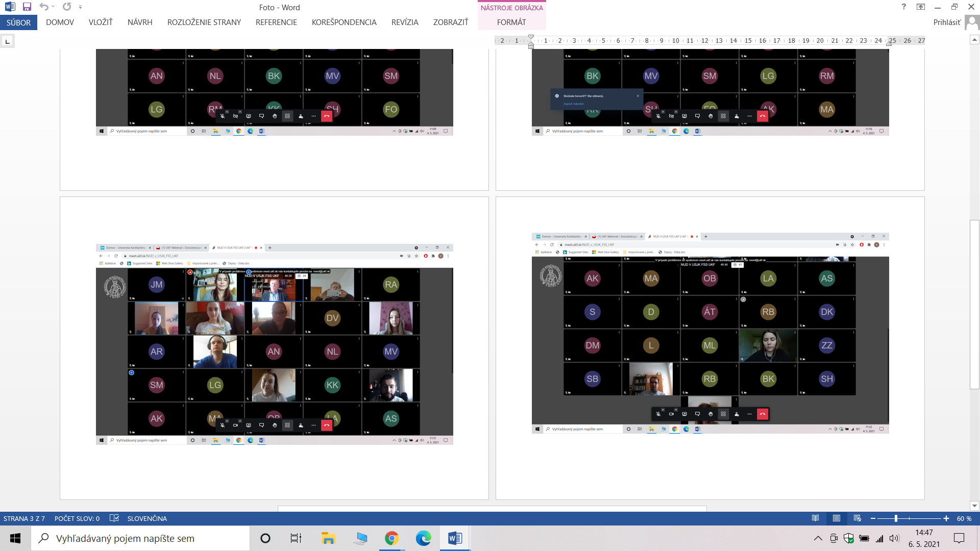
Task: Click the first-line indent marker on the ruler
Action: click(531, 38)
